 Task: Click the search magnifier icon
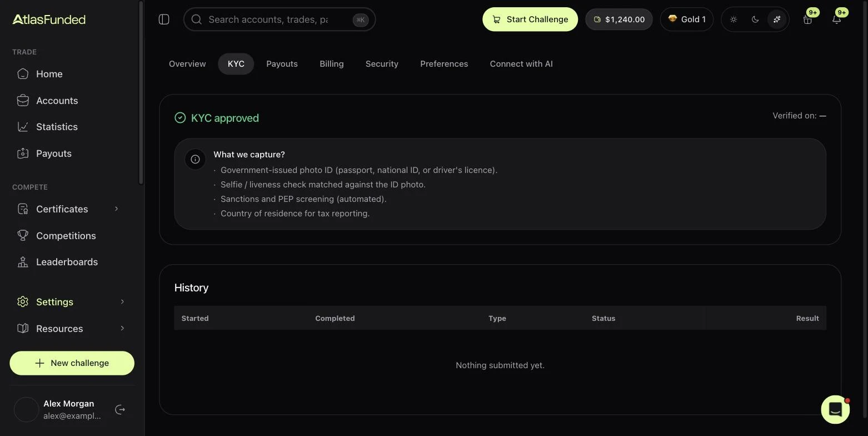pyautogui.click(x=196, y=19)
